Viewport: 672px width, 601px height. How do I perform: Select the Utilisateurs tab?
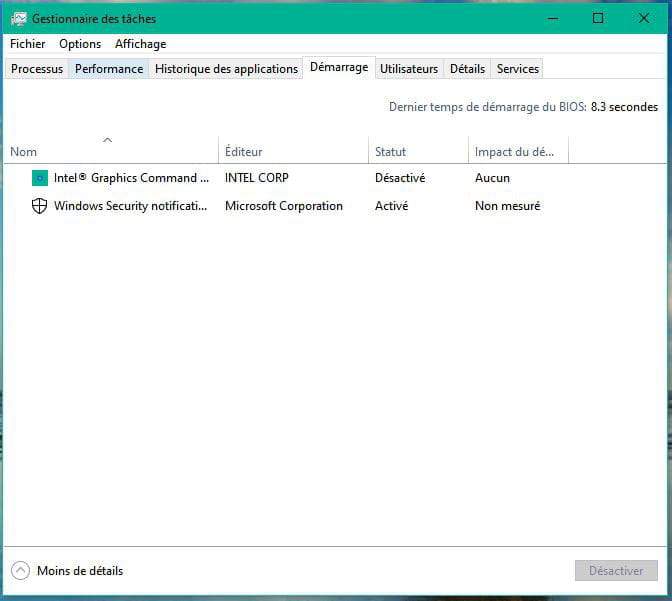click(x=409, y=69)
